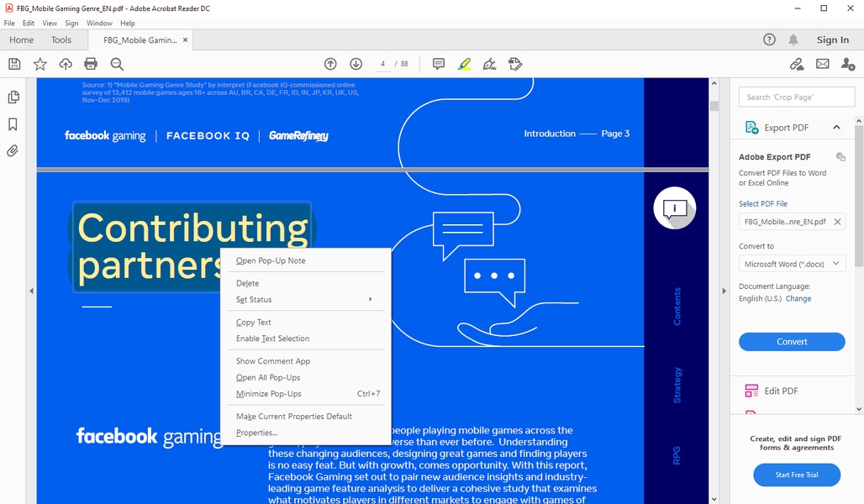Image resolution: width=864 pixels, height=504 pixels.
Task: Open the notifications bell
Action: tap(793, 39)
